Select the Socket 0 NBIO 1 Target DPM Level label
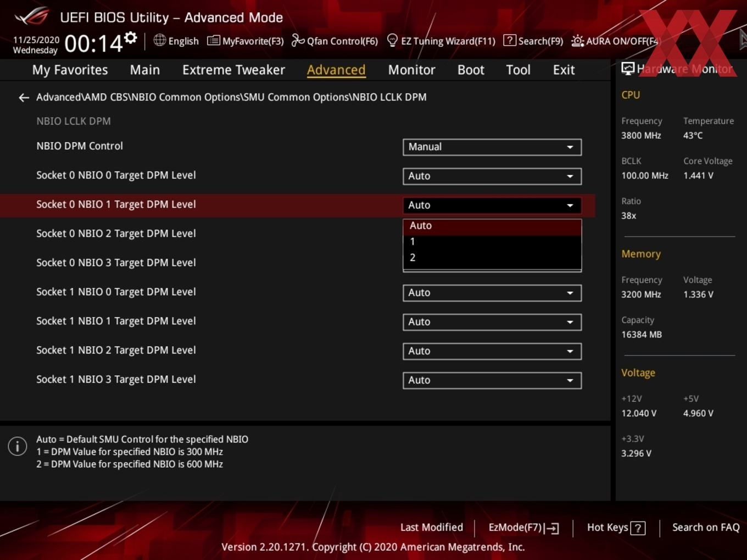747x560 pixels. (116, 205)
